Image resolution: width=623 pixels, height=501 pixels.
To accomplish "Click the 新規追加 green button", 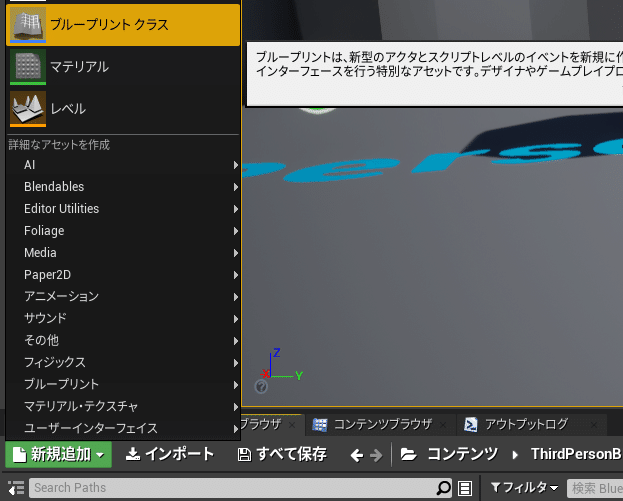I will click(x=58, y=455).
